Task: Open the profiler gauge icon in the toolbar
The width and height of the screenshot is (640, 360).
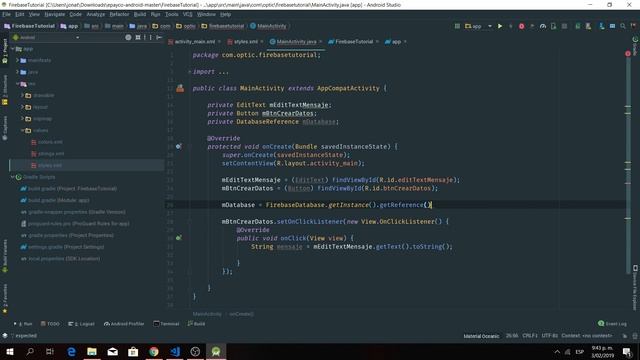Action: 542,26
